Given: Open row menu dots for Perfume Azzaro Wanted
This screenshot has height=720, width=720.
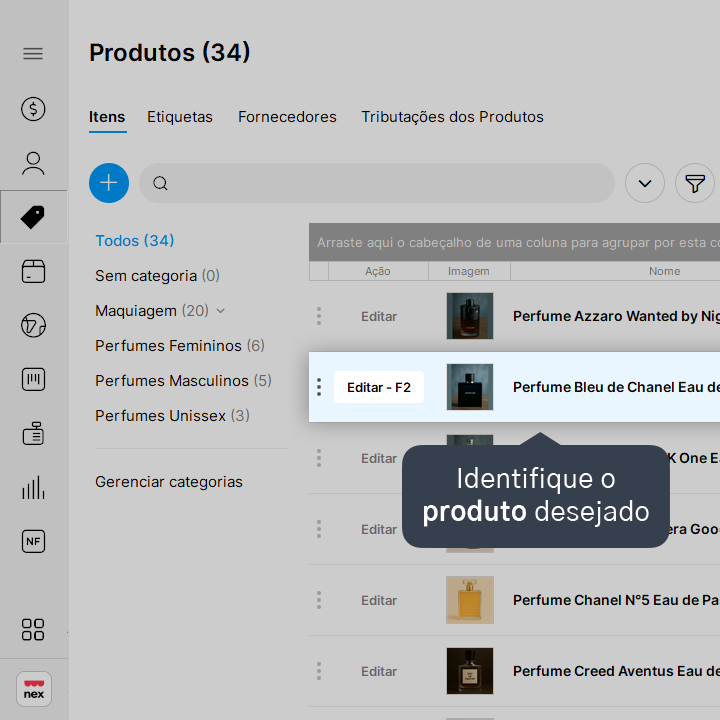Looking at the screenshot, I should 319,316.
